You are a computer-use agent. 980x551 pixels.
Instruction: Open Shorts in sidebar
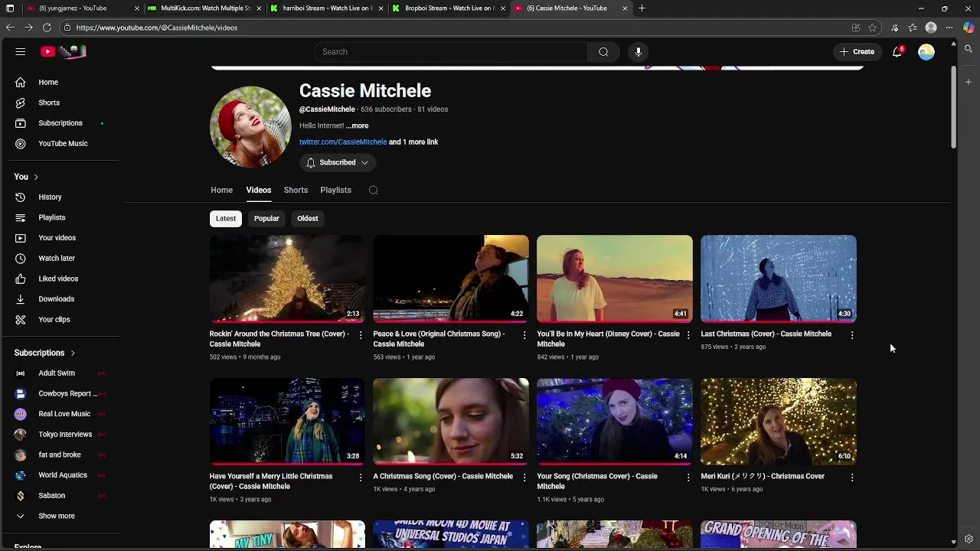point(62,103)
